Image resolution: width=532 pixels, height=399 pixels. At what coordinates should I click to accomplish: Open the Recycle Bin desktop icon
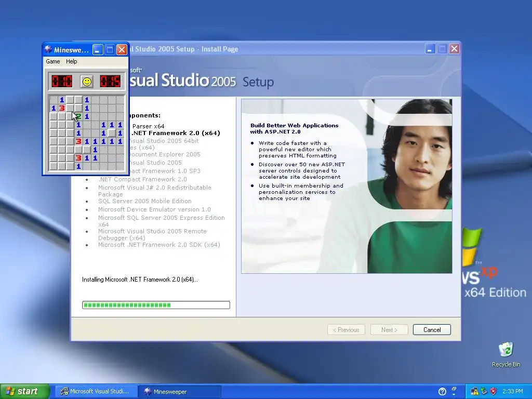[x=506, y=354]
